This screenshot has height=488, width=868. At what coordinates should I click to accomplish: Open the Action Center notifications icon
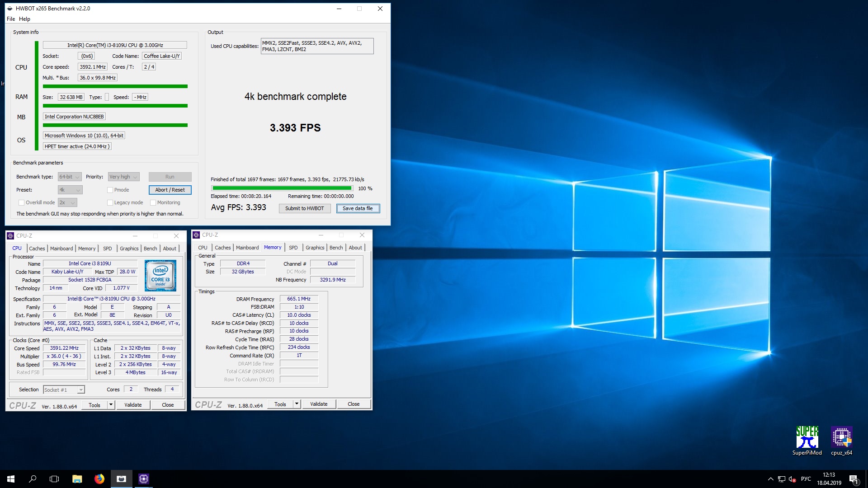pos(854,479)
